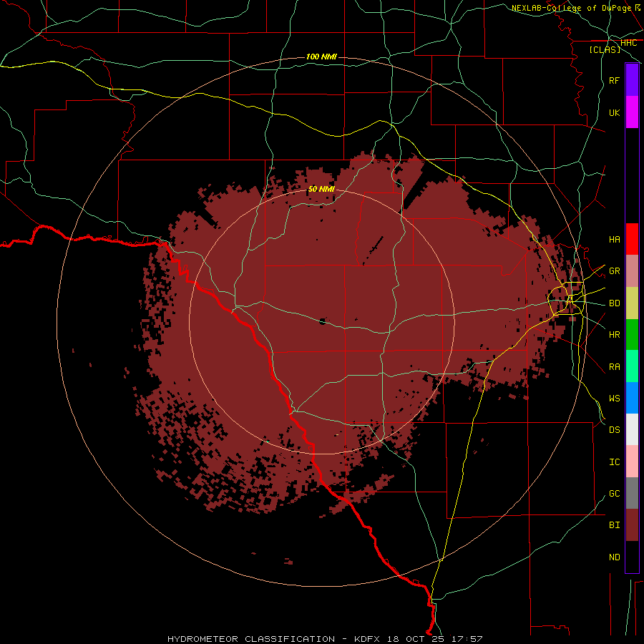This screenshot has height=644, width=644.
Task: Click the 'BI' legend label
Action: (614, 525)
